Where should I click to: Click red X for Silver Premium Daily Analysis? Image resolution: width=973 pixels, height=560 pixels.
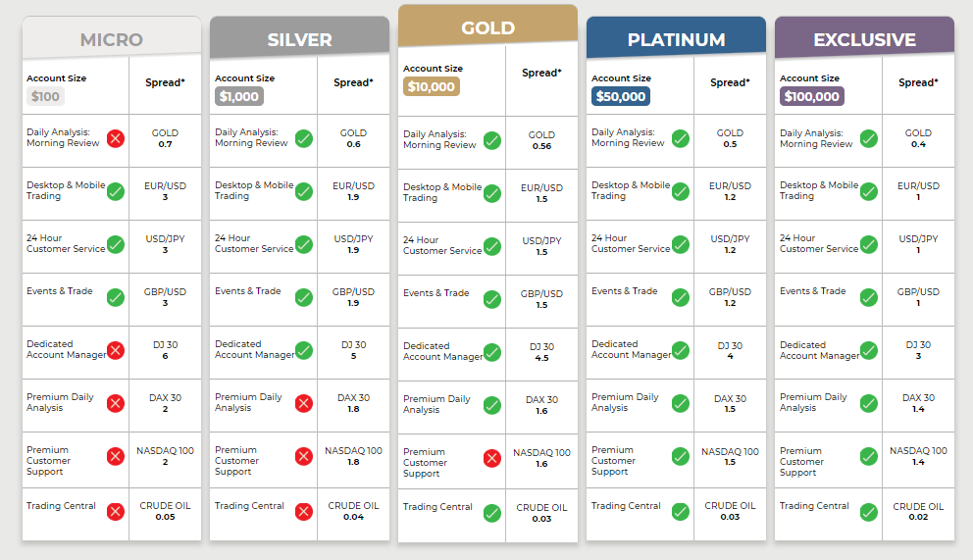[304, 404]
